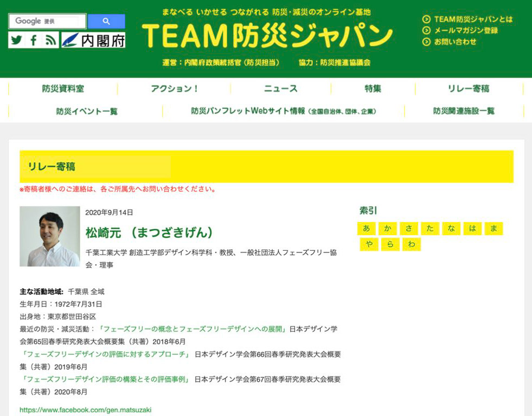This screenshot has width=532, height=416.
Task: Open link フェーズフリーの概念とフェーズフリーデザインへの展開
Action: (x=193, y=329)
